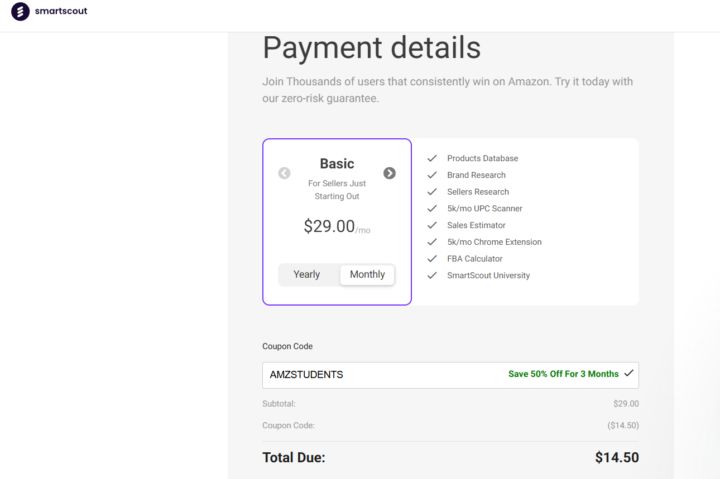Go to previous plan with left arrow
This screenshot has width=720, height=479.
(284, 173)
